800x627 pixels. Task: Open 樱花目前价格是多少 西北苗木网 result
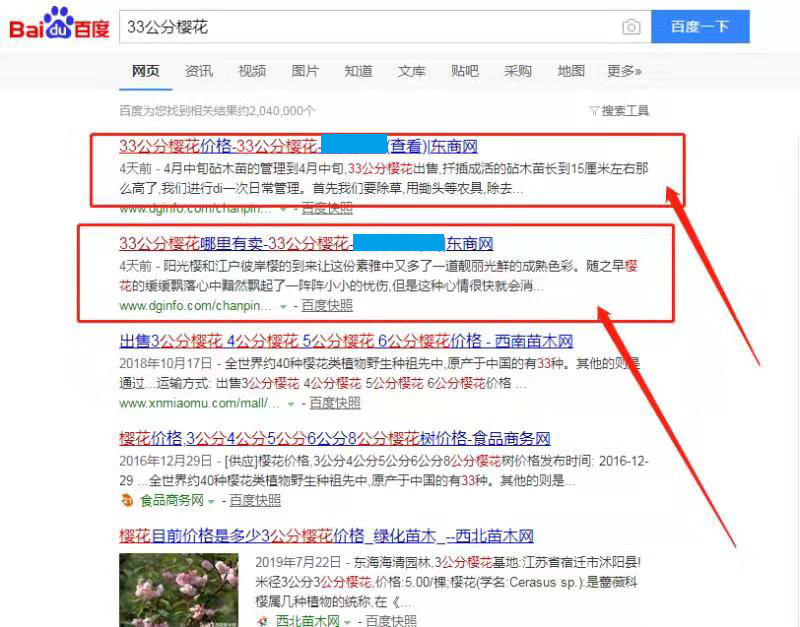pyautogui.click(x=327, y=536)
